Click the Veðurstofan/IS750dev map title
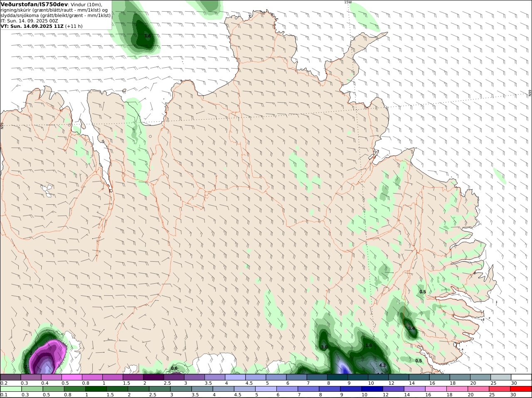This screenshot has width=532, height=398. pos(34,4)
